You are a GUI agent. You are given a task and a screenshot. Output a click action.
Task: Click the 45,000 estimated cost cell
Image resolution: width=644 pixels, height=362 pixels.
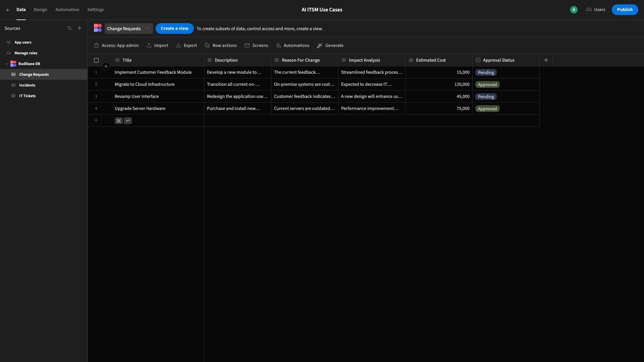tap(439, 97)
